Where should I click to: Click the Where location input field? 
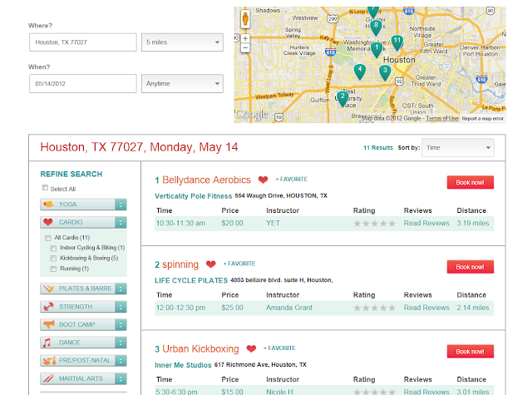click(x=83, y=42)
